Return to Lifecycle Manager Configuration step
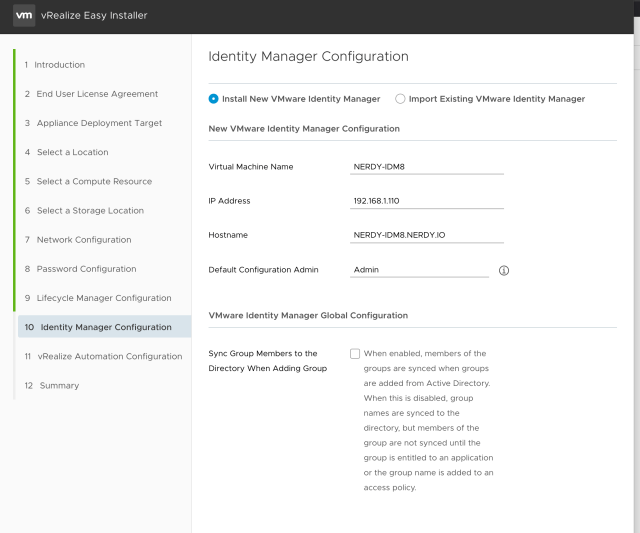 [103, 298]
